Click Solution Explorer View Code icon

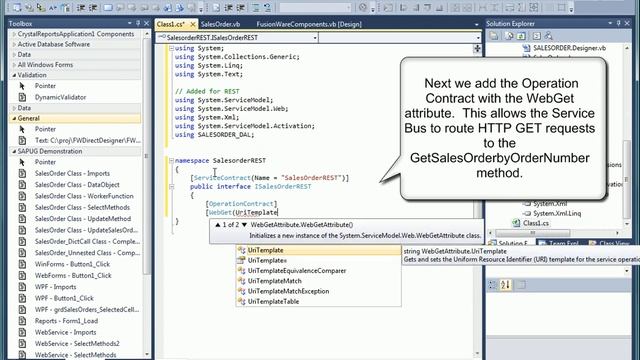[537, 36]
